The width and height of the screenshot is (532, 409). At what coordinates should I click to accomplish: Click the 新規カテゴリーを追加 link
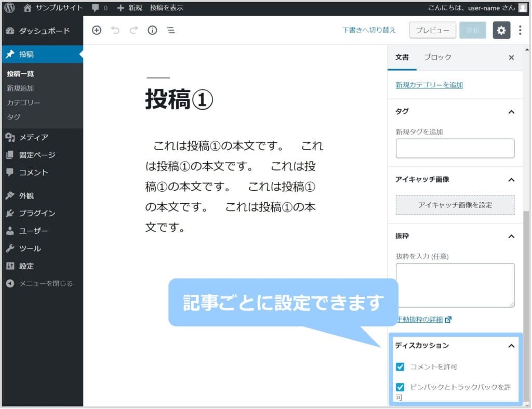429,85
